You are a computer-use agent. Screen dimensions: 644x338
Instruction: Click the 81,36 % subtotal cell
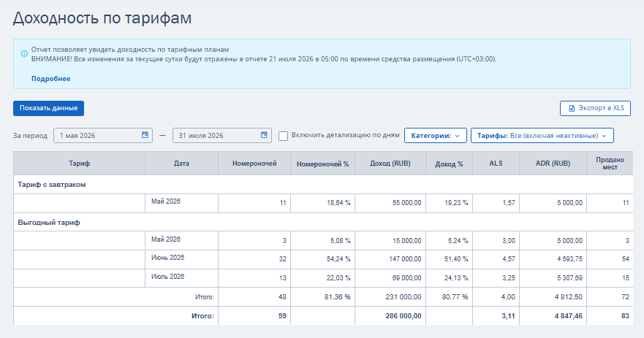323,297
